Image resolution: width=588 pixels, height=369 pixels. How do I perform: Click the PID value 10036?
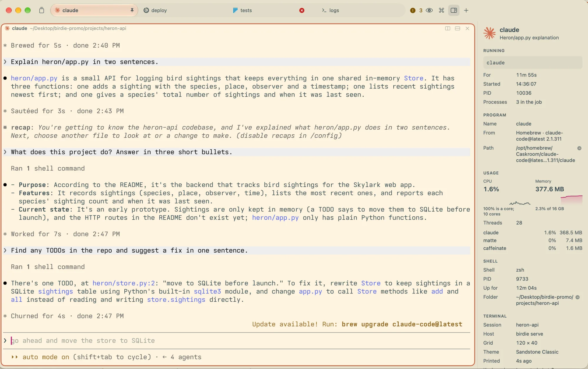pos(524,93)
